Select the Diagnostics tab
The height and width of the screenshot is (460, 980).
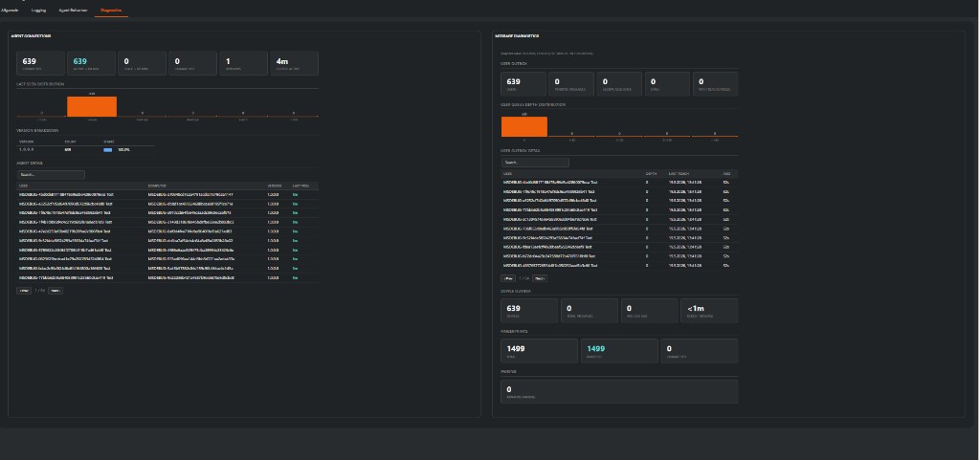tap(111, 11)
